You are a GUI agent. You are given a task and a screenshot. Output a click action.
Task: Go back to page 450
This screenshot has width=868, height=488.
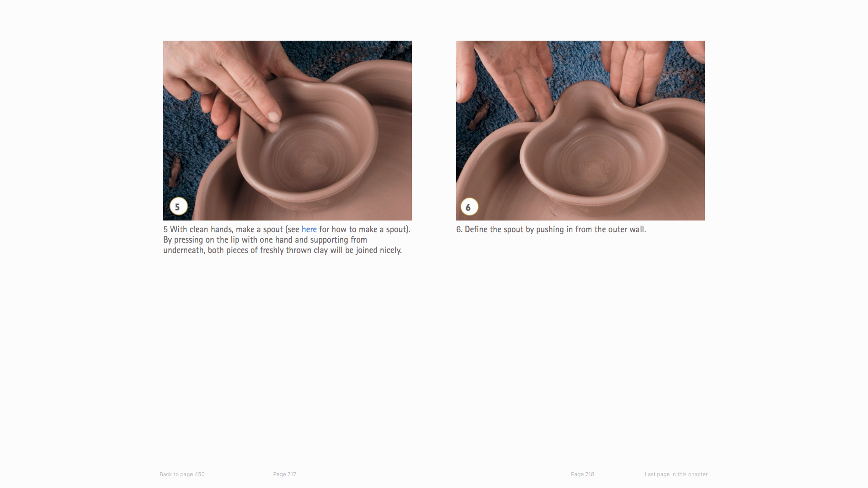182,474
